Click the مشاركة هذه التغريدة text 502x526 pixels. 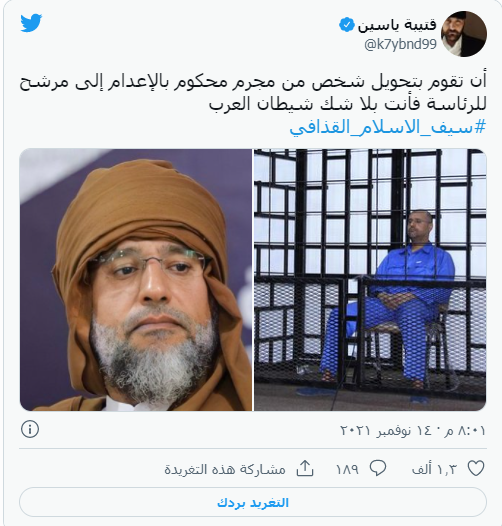[x=225, y=469]
